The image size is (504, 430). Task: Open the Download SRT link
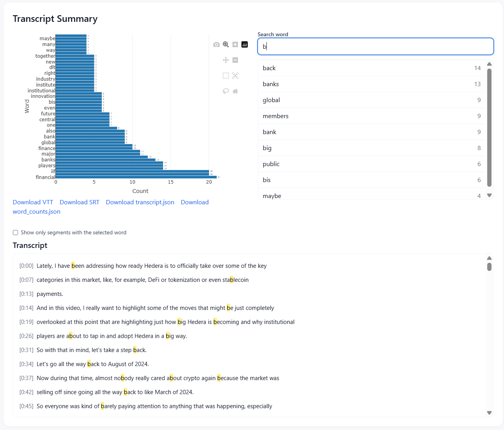tap(79, 202)
